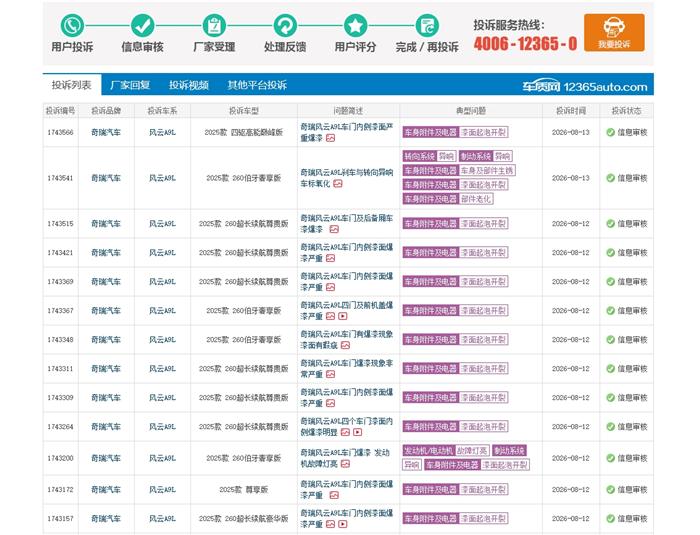
Task: Click the 处理反馈 refresh-arrow step icon
Action: point(285,25)
